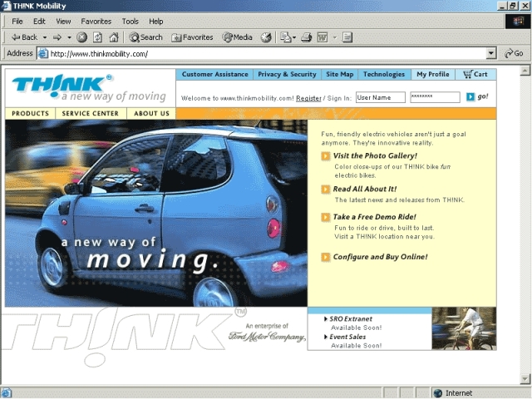Click the scrollbar down arrow
The height and width of the screenshot is (399, 532).
pyautogui.click(x=525, y=379)
